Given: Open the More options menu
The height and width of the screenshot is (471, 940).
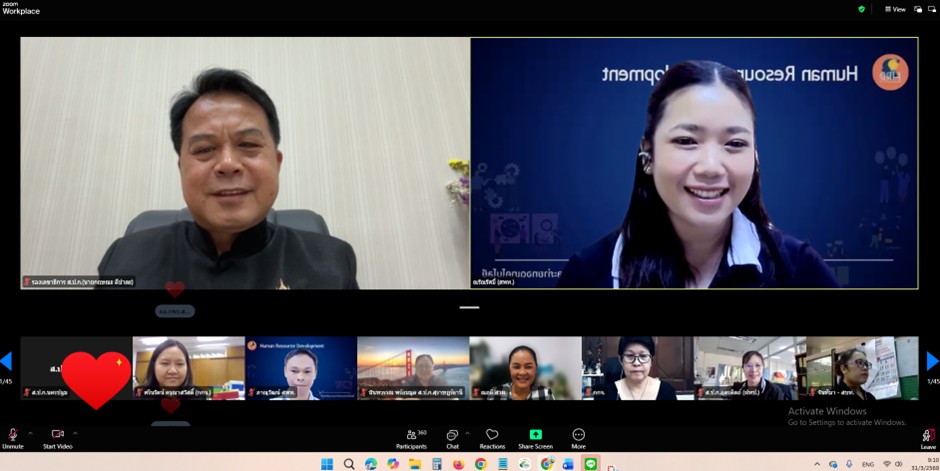Looking at the screenshot, I should [579, 439].
